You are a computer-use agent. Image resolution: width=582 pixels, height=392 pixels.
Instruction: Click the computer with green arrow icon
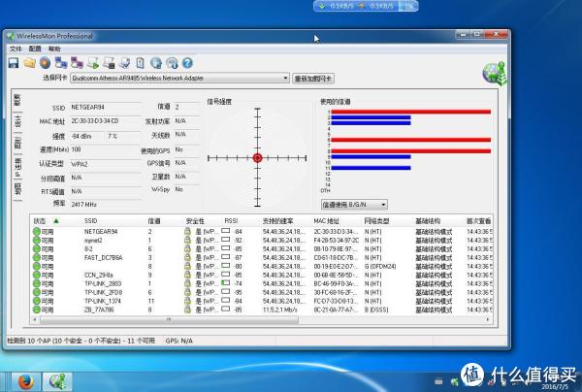click(93, 63)
